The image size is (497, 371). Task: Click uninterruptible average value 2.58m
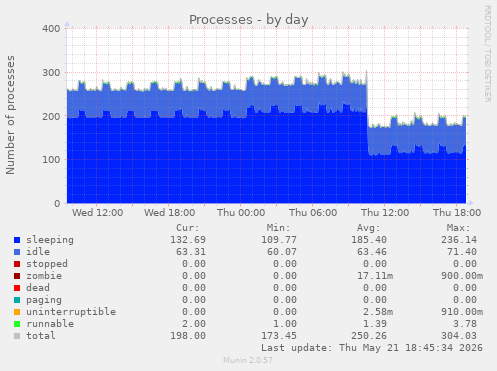[x=378, y=312]
